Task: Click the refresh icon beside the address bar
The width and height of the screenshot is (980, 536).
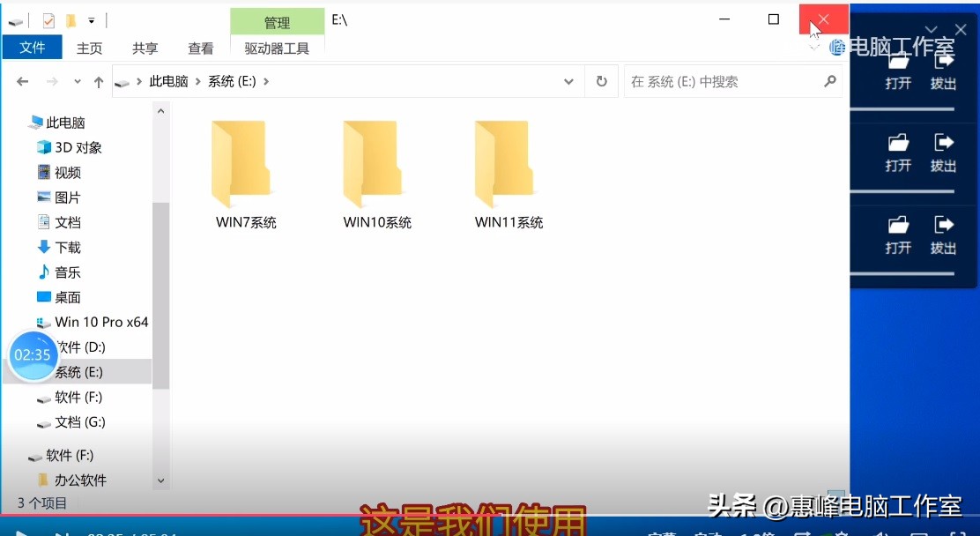Action: [600, 80]
